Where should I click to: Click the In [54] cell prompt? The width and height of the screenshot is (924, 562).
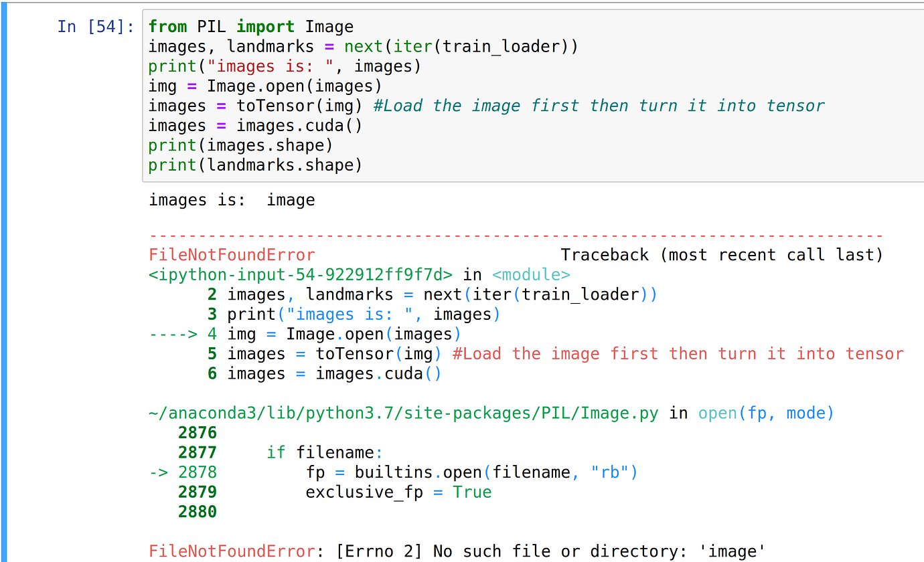[x=95, y=27]
